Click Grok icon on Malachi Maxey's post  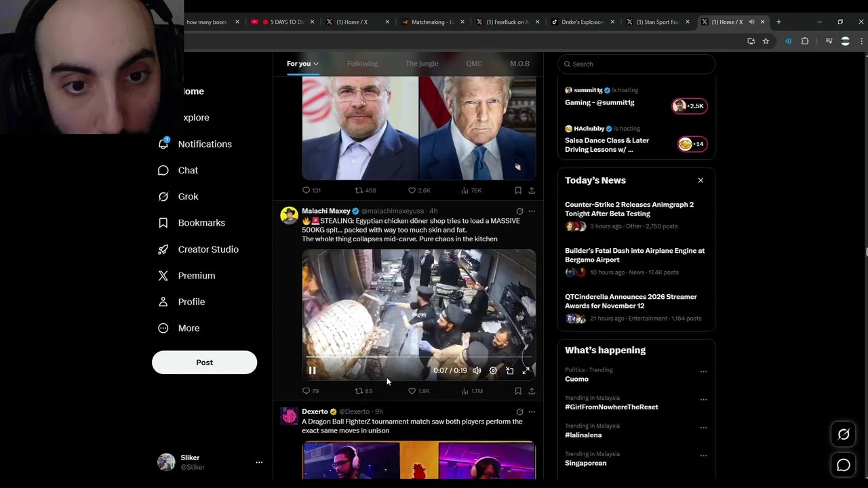pos(519,211)
